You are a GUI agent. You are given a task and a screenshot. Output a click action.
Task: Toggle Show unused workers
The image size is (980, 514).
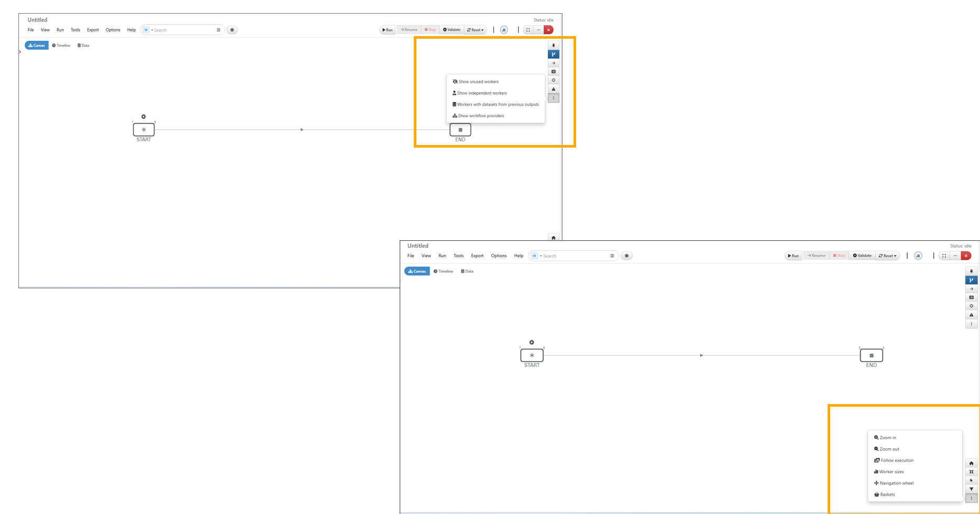click(x=478, y=82)
